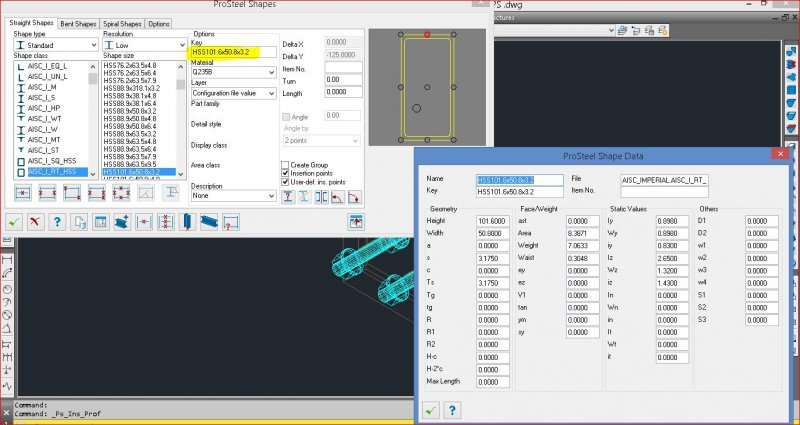Select AISC_I_SQ_HSS shape class
The image size is (800, 425).
[51, 161]
